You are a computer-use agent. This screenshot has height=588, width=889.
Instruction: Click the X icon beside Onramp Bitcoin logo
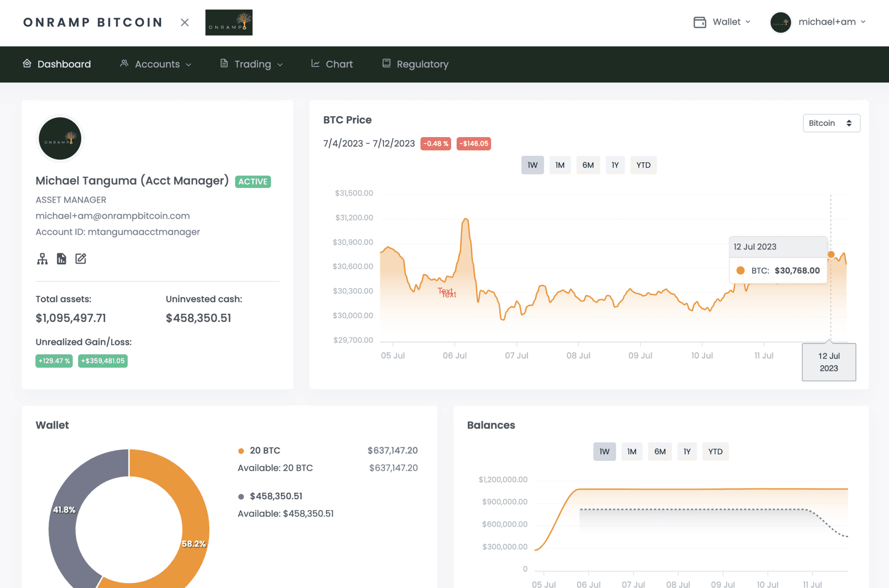(184, 23)
